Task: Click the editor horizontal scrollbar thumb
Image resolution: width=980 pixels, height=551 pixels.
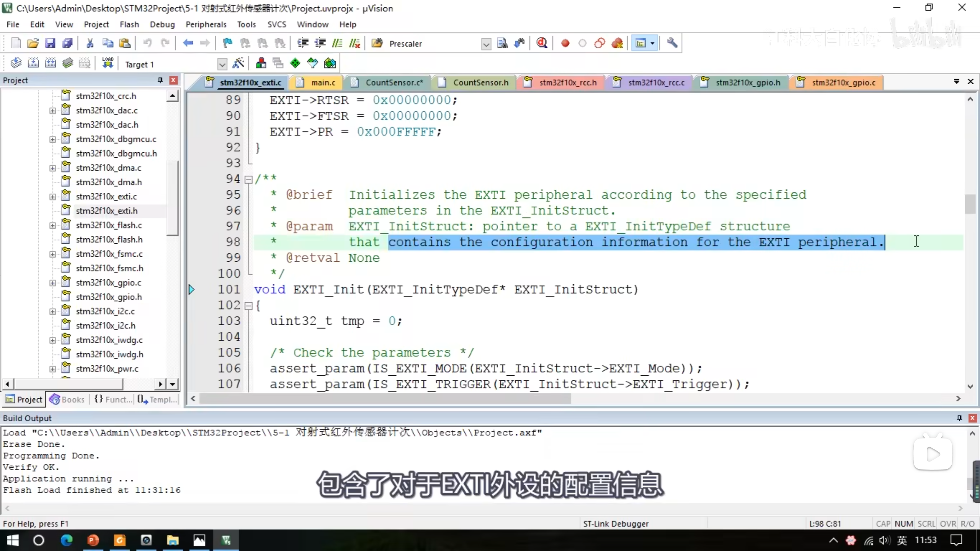Action: point(384,399)
